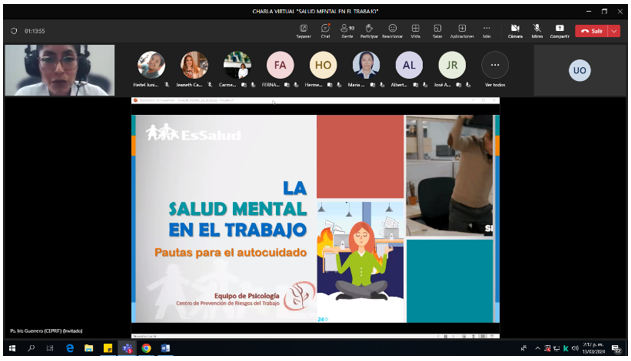Select the HO initials participant avatar

(x=323, y=65)
